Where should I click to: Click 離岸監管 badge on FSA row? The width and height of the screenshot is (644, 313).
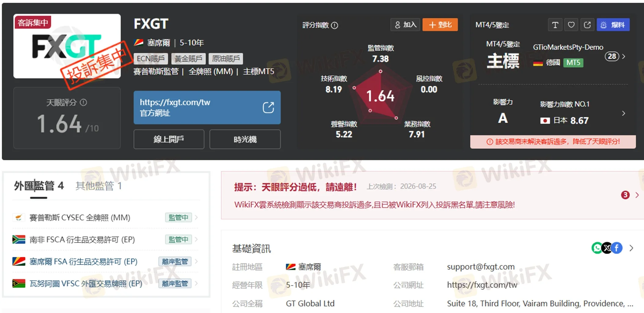(x=175, y=262)
